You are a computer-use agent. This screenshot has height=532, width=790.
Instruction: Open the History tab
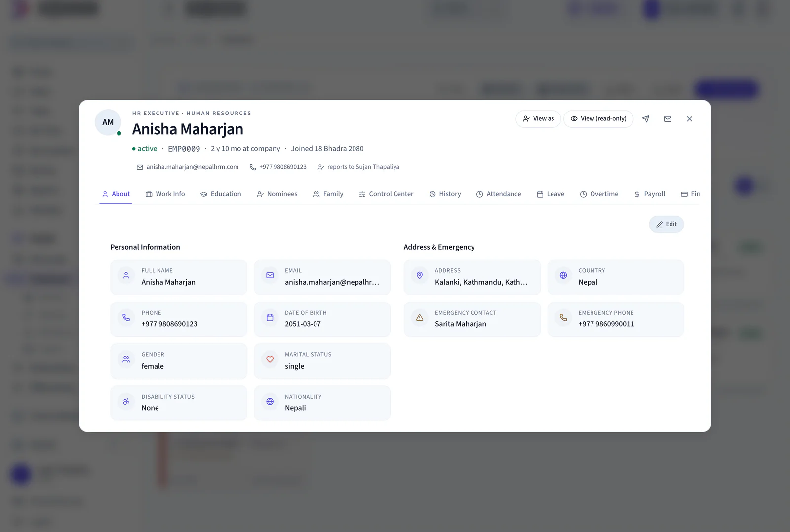click(445, 194)
